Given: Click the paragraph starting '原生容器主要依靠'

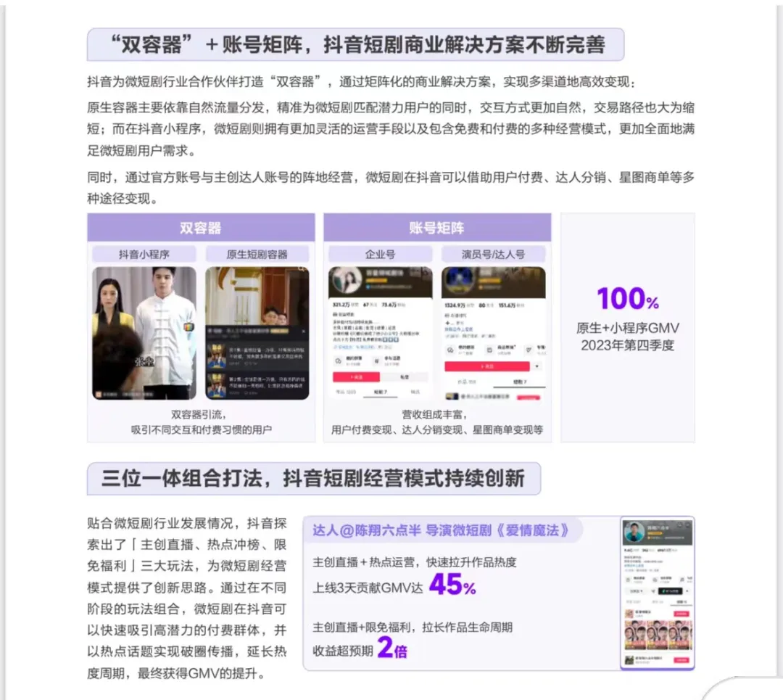Looking at the screenshot, I should [391, 129].
